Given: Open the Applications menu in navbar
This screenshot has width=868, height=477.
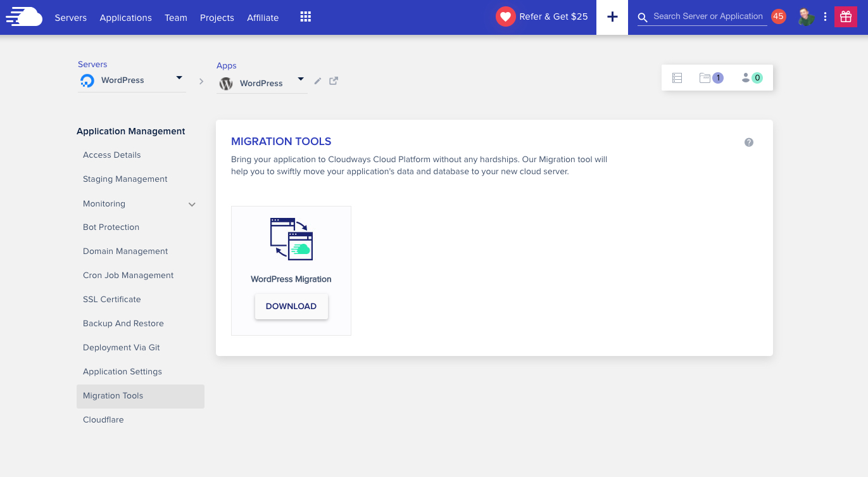Looking at the screenshot, I should pyautogui.click(x=125, y=18).
